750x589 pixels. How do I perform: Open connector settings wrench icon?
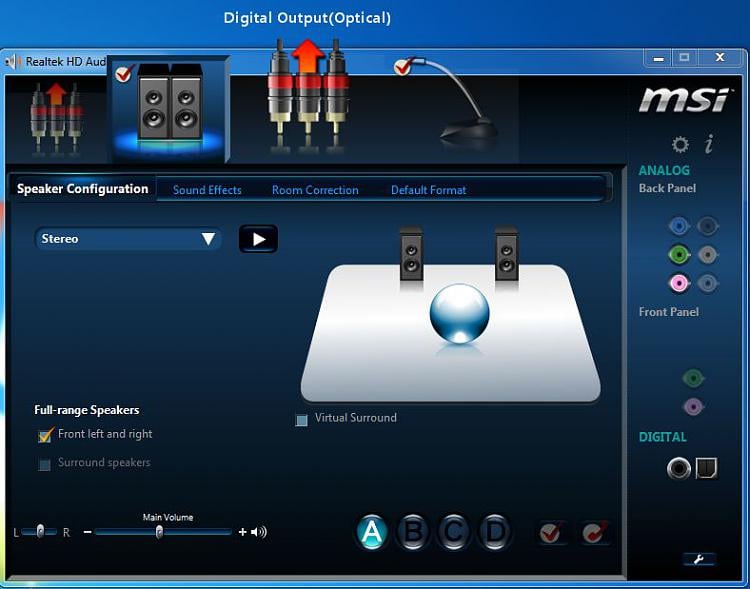click(699, 559)
